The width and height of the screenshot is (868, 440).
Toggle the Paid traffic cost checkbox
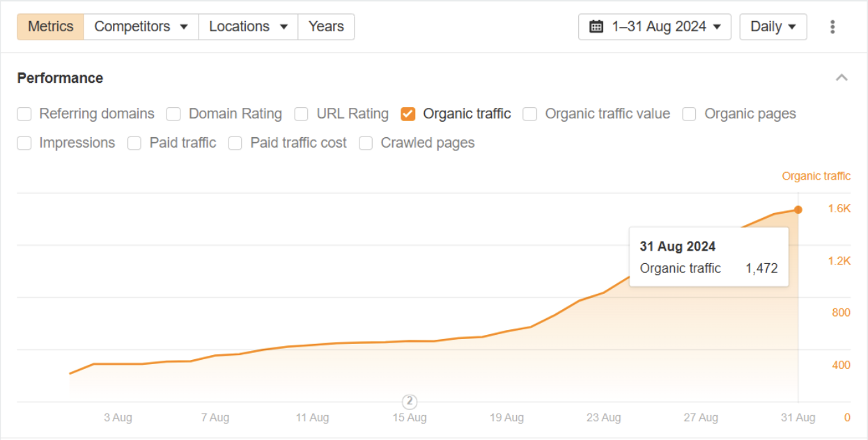tap(235, 143)
